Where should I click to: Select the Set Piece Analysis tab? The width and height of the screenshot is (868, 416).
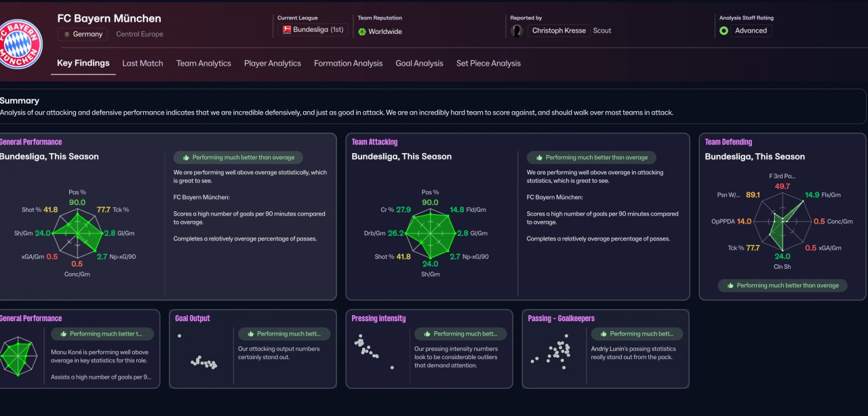point(488,63)
